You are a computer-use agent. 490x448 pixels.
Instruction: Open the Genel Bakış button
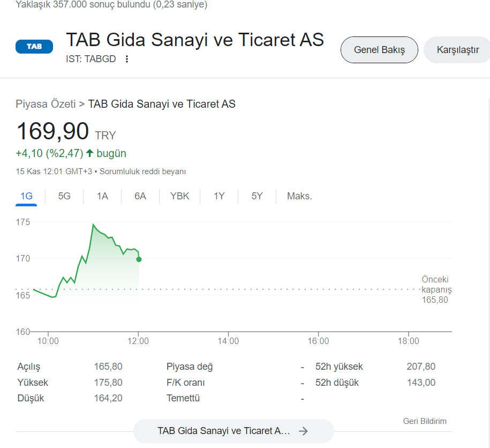(x=379, y=50)
